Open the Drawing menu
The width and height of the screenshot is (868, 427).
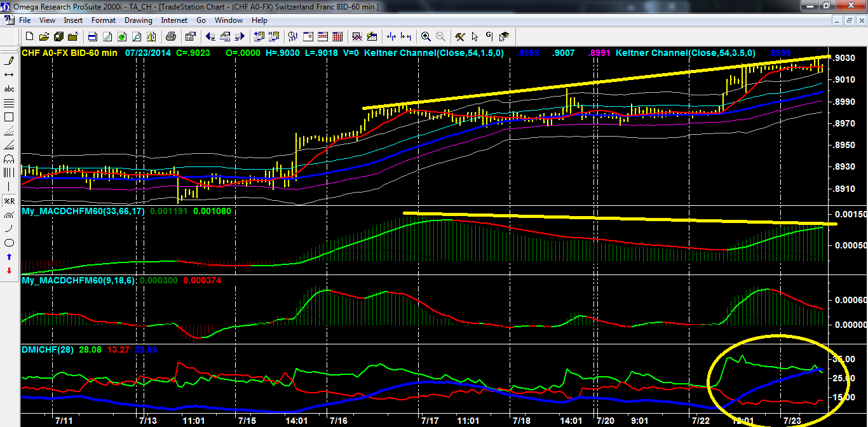138,20
